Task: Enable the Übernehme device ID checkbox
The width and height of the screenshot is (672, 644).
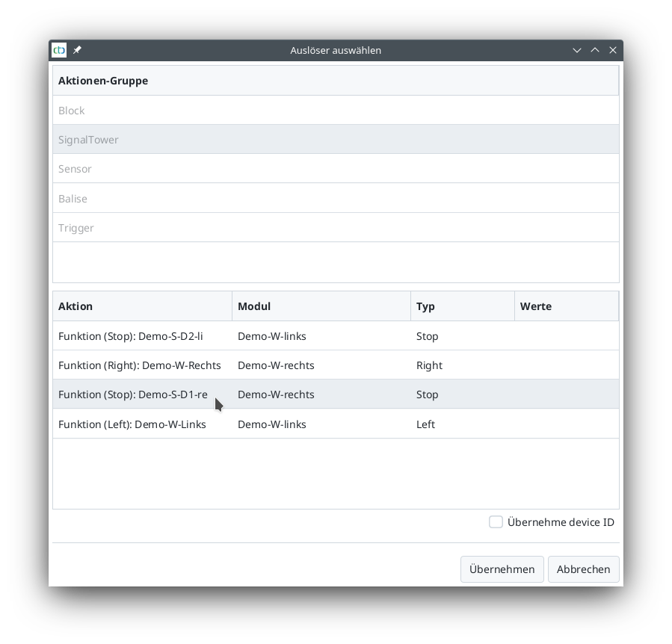Action: point(496,521)
